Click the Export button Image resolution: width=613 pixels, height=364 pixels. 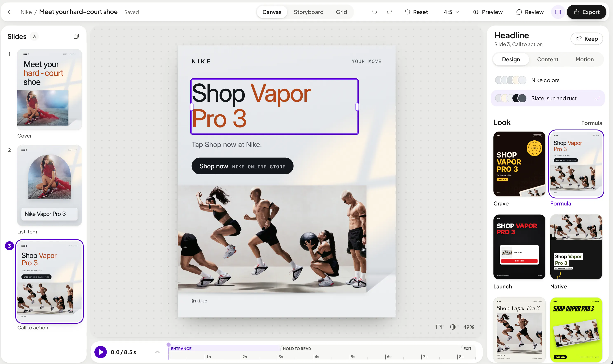(586, 12)
